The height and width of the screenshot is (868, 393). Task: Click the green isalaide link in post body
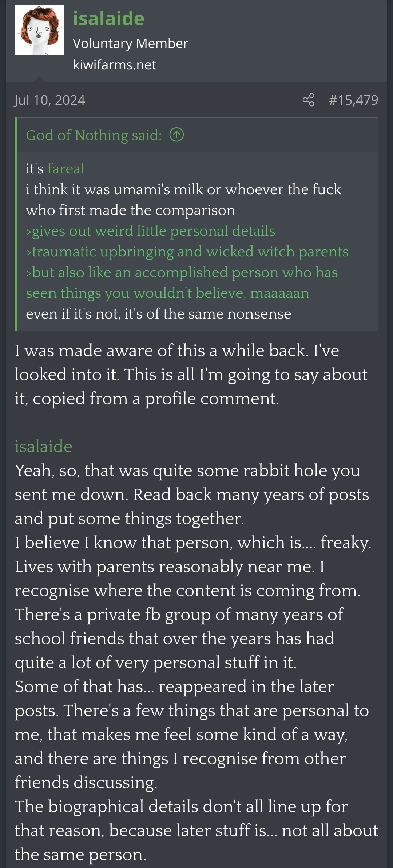pos(43,446)
